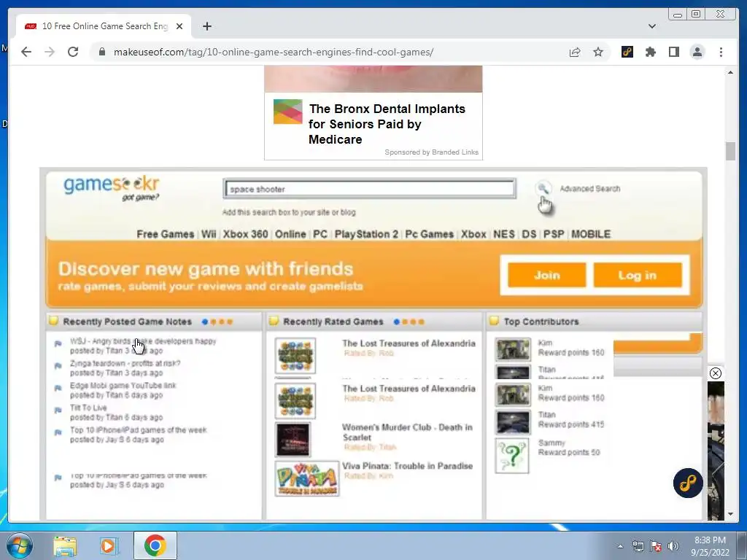Open 'Women's Murder Club - Death in Scarlet'

(407, 432)
